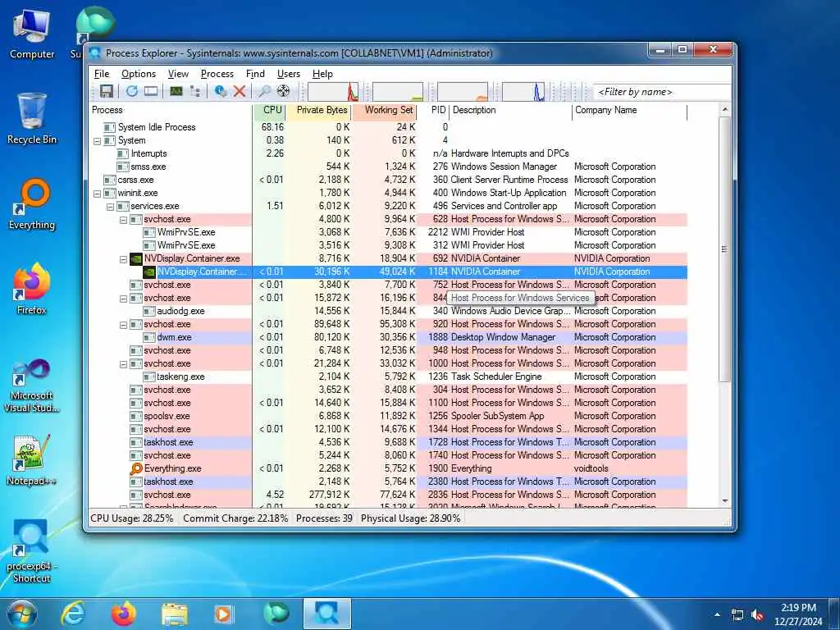Image resolution: width=840 pixels, height=630 pixels.
Task: Click the taskbar clock showing 2:19 PM
Action: (x=798, y=614)
